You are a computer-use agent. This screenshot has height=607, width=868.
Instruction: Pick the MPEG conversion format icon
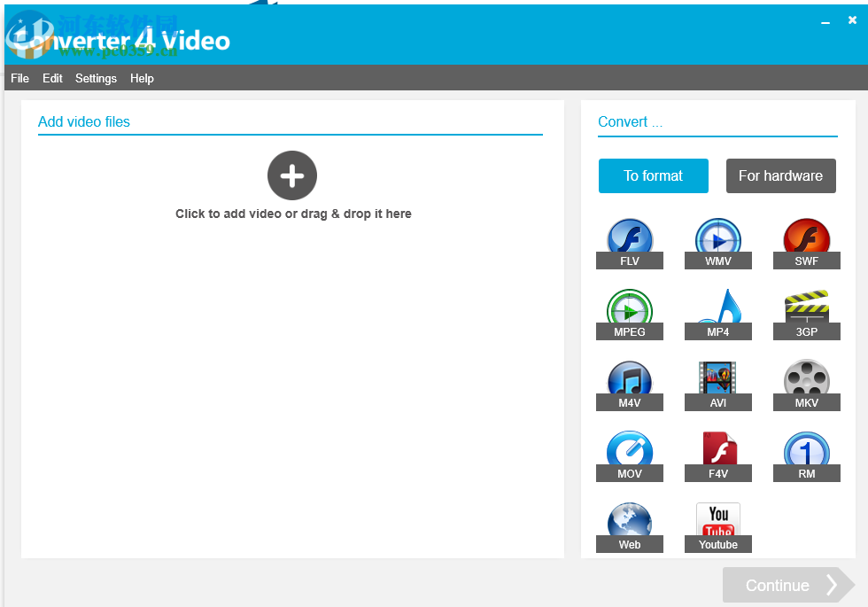tap(630, 307)
